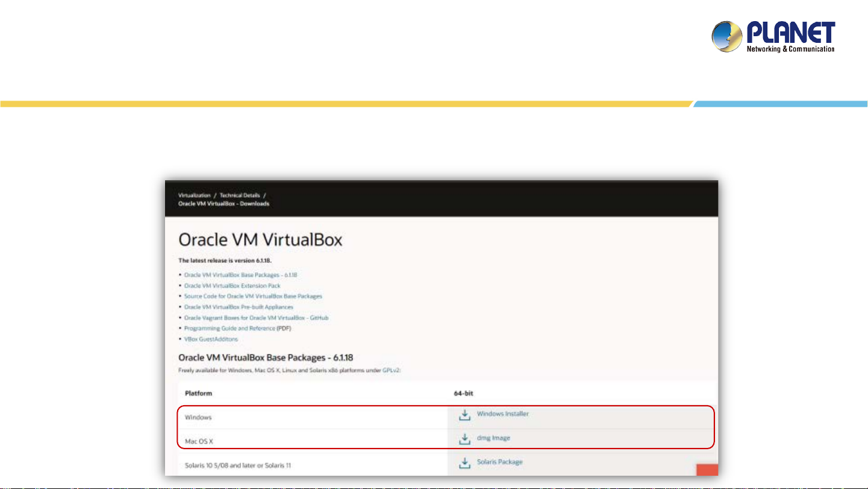This screenshot has height=489, width=868.
Task: Open the dmg Image link
Action: coord(493,438)
